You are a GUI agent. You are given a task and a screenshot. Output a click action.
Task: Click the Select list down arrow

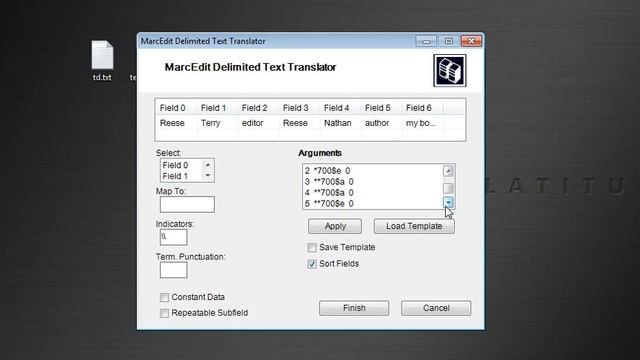pos(208,176)
